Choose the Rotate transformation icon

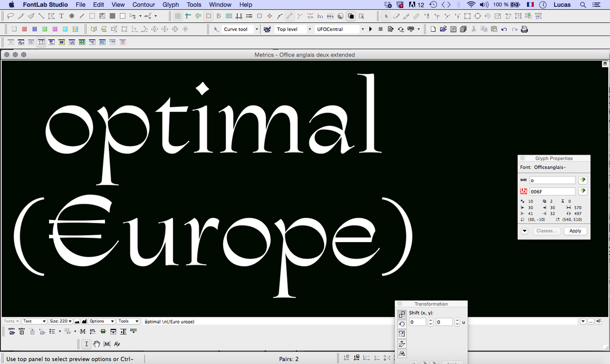402,323
